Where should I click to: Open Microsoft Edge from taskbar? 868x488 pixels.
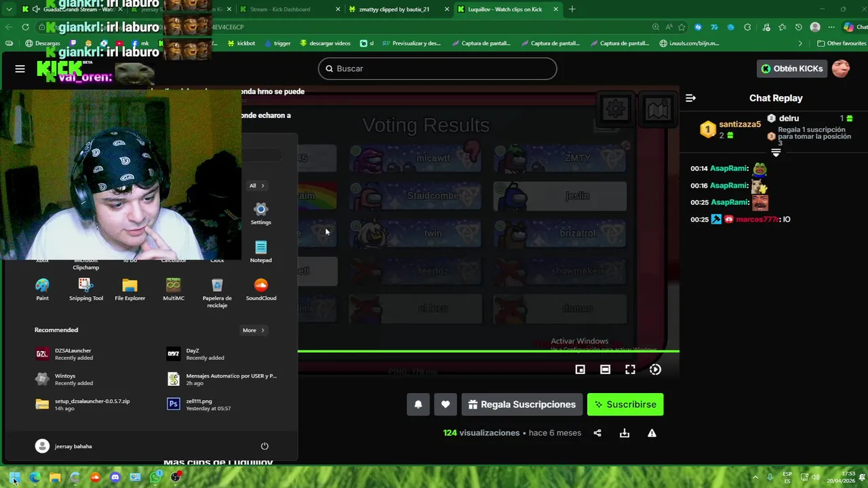point(35,477)
